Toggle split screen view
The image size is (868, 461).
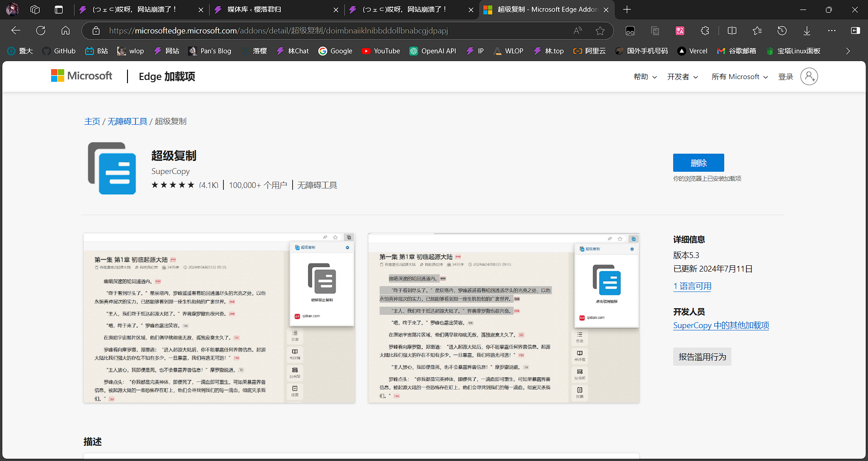click(x=732, y=31)
